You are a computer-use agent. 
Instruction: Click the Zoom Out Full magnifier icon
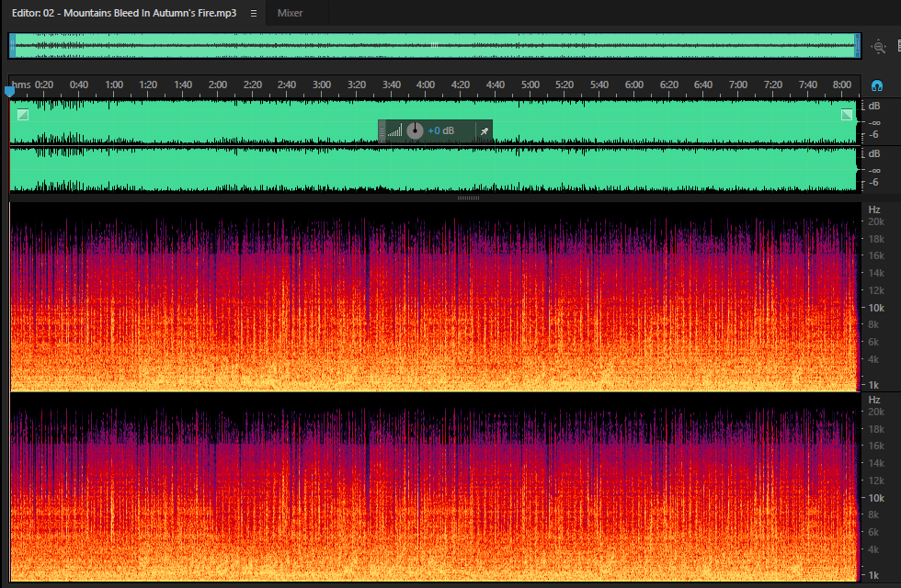click(x=879, y=47)
